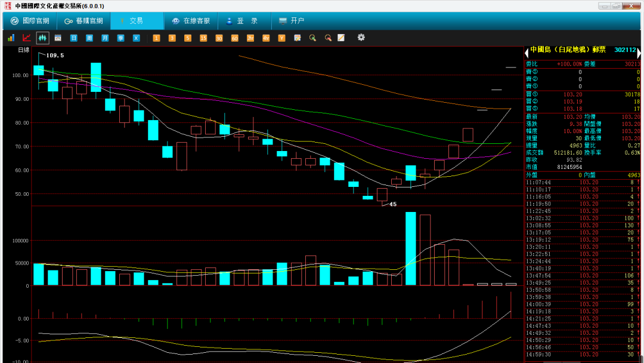Select the trade record at 14:00:39

pos(583,304)
